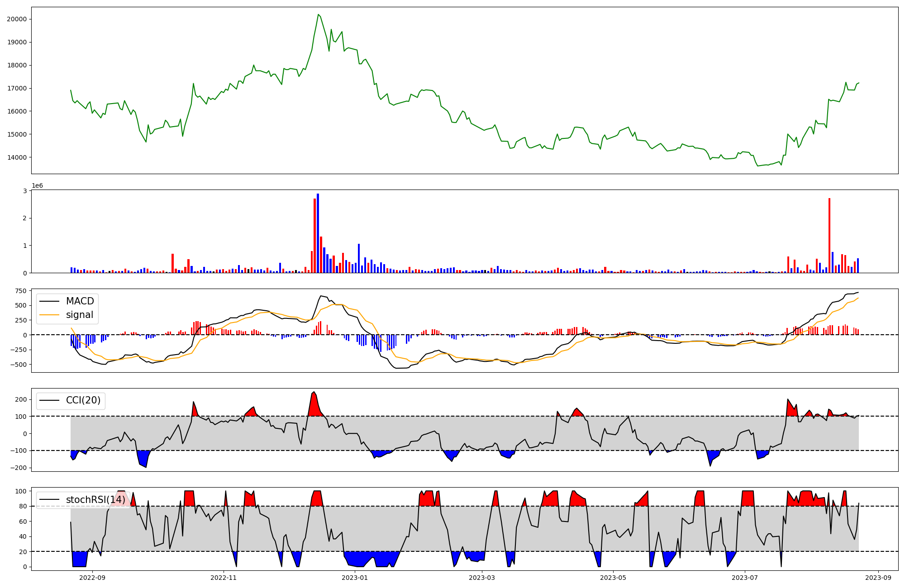Click the price line's highest peak
The height and width of the screenshot is (588, 905).
318,14
